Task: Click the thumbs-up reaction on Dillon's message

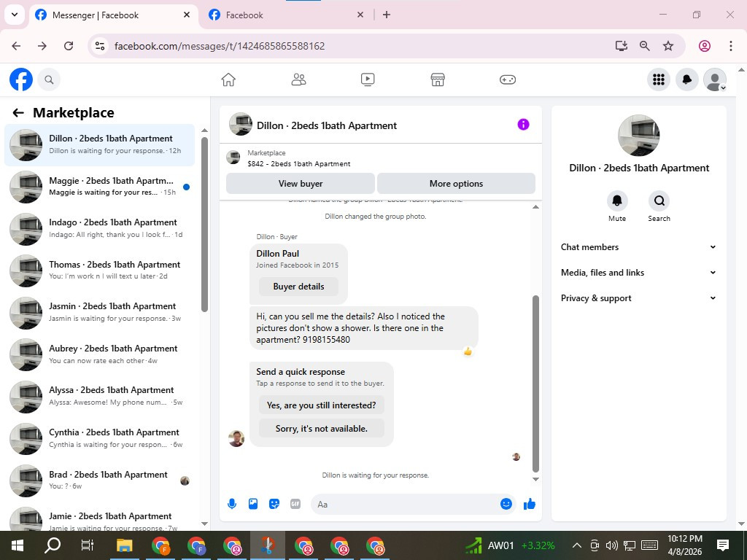Action: (x=468, y=351)
